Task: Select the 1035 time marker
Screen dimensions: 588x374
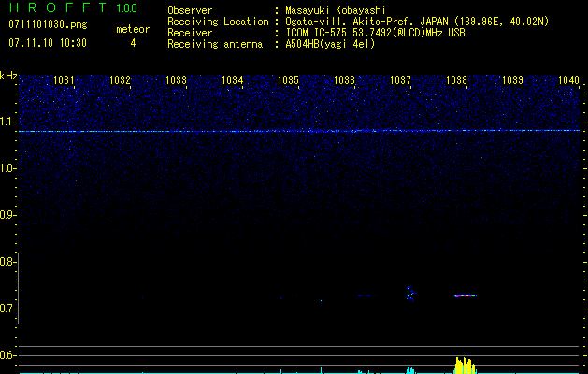Action: (289, 80)
